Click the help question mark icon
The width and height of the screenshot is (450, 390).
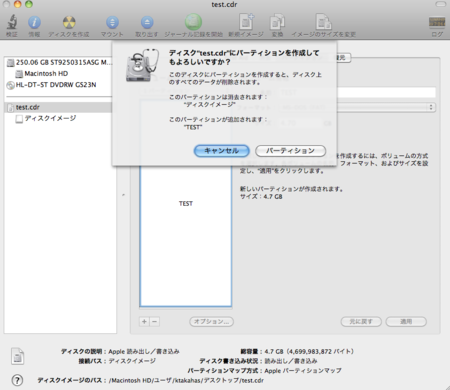pyautogui.click(x=17, y=380)
